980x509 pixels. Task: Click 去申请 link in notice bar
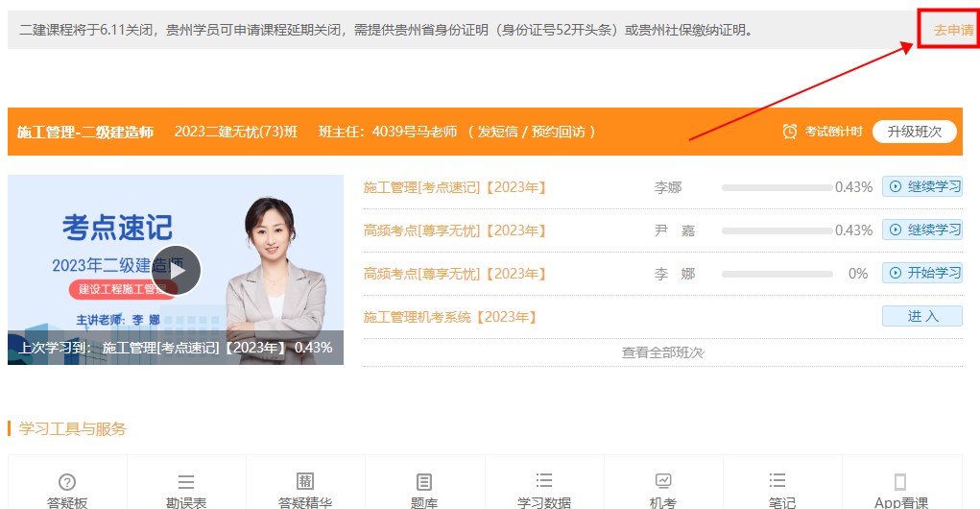tap(953, 31)
